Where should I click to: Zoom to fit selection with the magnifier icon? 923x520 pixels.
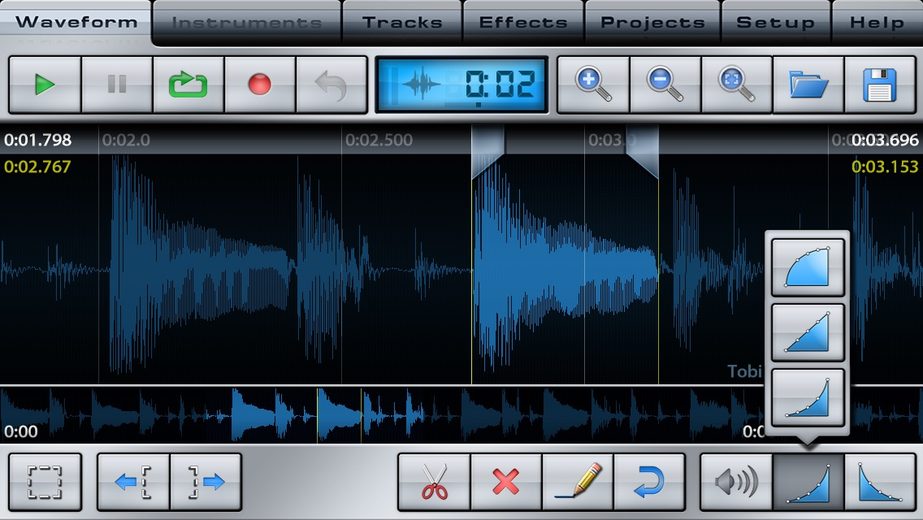coord(736,85)
